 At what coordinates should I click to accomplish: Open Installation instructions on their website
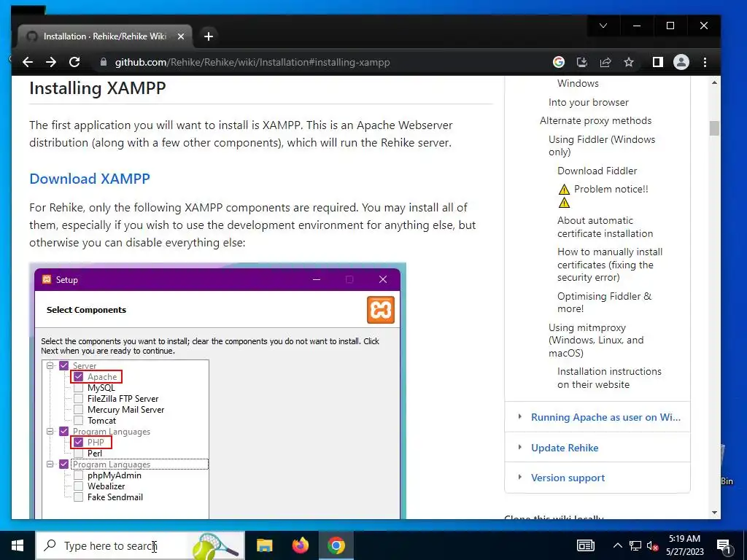(x=609, y=378)
